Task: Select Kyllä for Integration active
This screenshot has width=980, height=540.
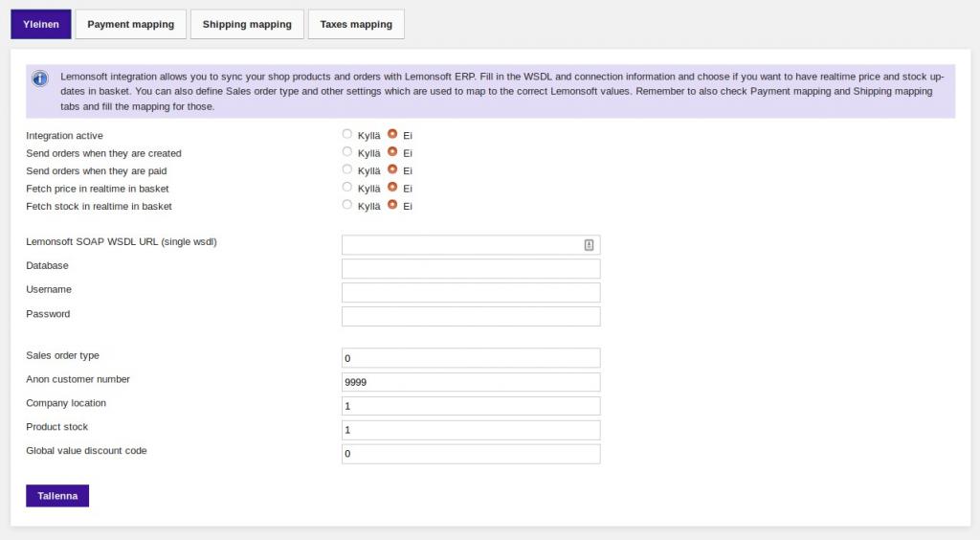Action: point(346,134)
